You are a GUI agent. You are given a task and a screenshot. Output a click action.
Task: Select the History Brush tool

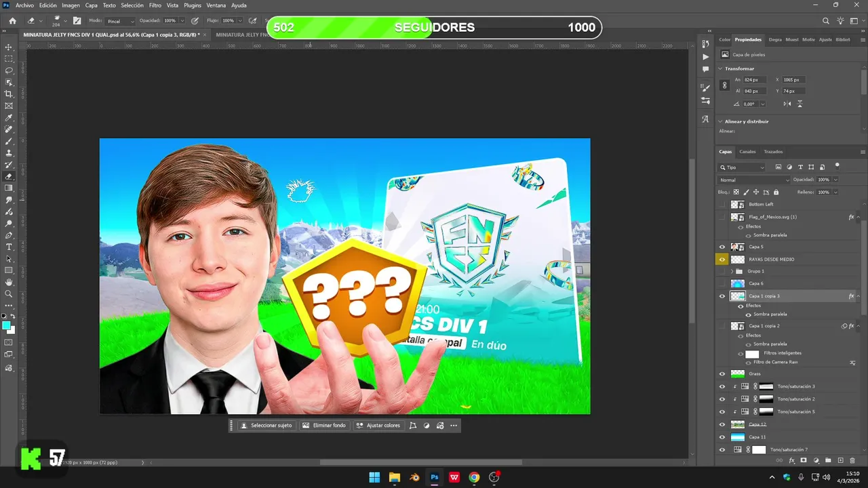coord(9,165)
